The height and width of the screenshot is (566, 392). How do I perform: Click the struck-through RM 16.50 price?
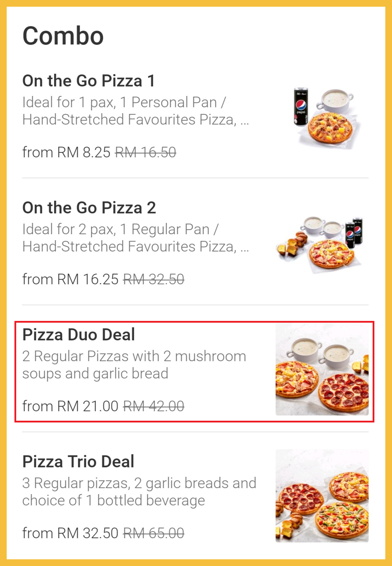(x=145, y=152)
